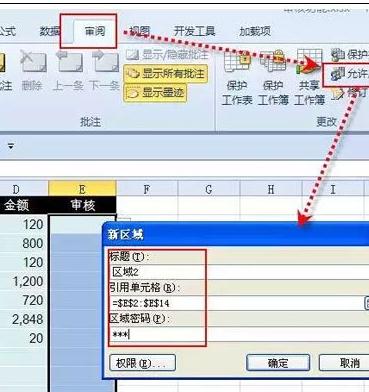Open the 加载项 tab
This screenshot has height=392, width=369.
(x=255, y=31)
